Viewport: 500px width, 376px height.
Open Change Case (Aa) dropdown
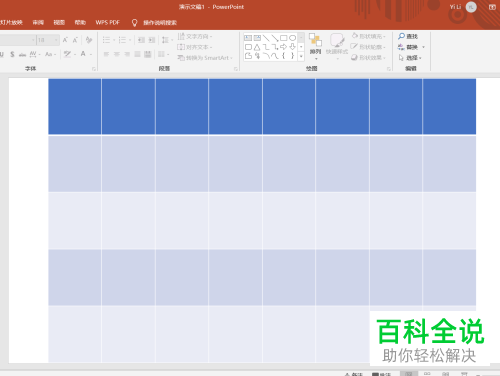tap(50, 54)
